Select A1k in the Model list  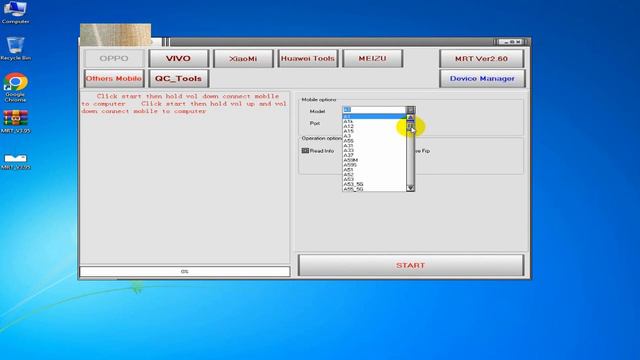[374, 122]
